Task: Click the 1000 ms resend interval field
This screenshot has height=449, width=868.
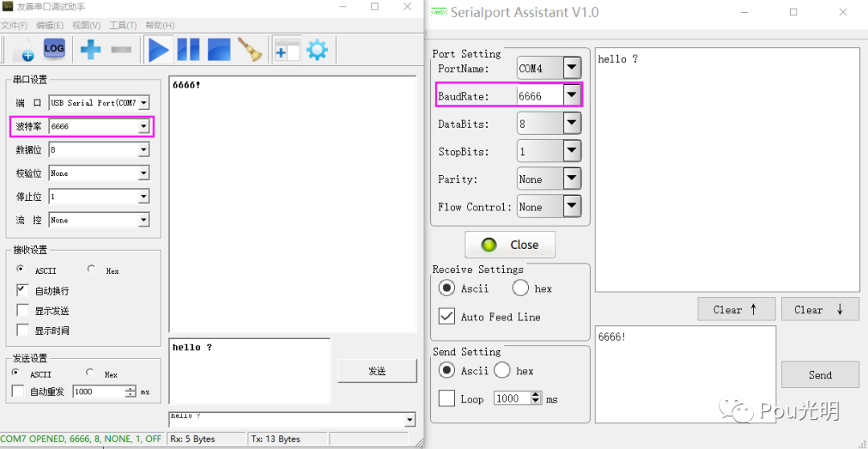Action: (99, 391)
